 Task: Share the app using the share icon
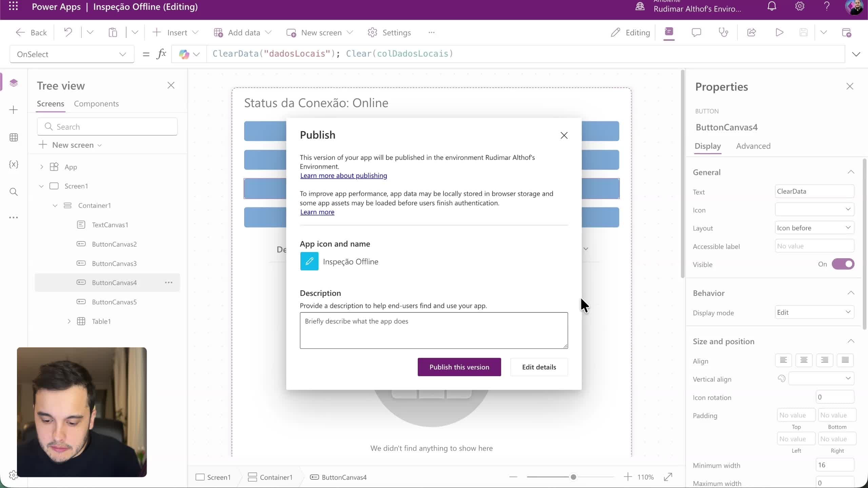tap(751, 32)
